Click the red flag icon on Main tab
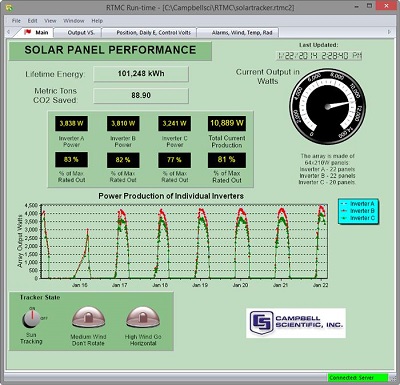The width and height of the screenshot is (400, 385). tap(28, 32)
